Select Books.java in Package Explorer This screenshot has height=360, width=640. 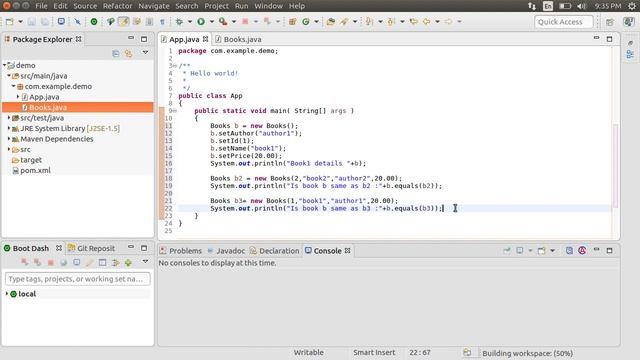click(x=78, y=107)
